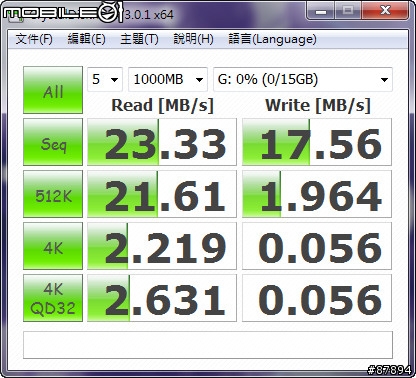This screenshot has width=416, height=378.
Task: Start the Seq sequential test
Action: coord(53,142)
